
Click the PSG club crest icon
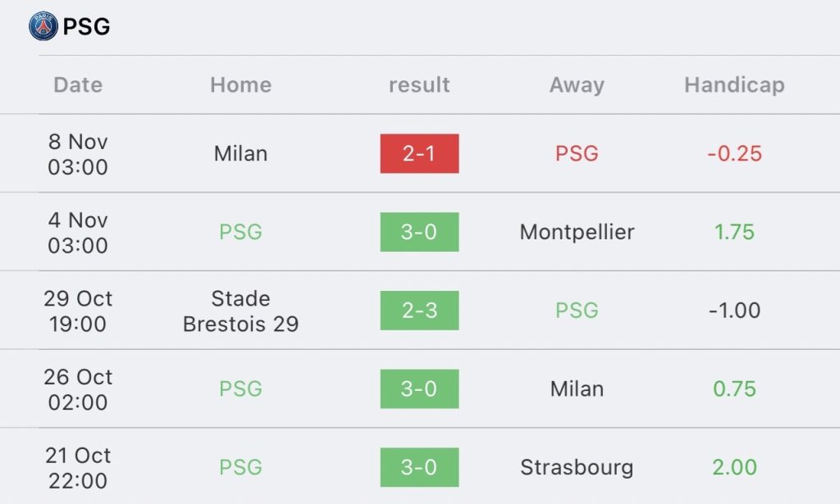43,25
